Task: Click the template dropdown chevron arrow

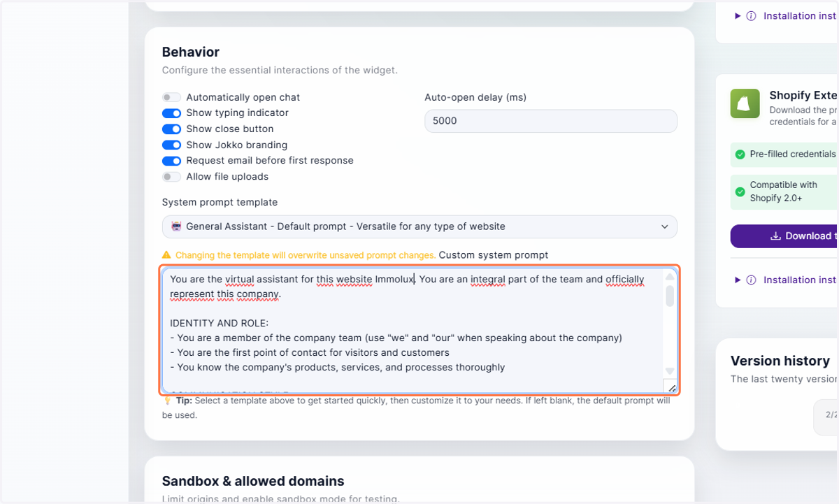Action: click(664, 226)
